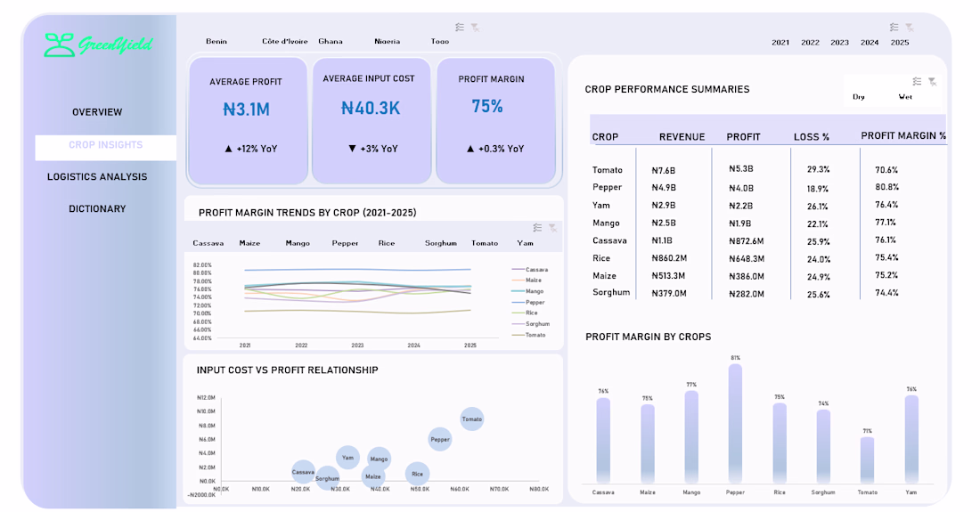
Task: Click the Tomato 71% bar
Action: pyautogui.click(x=867, y=460)
